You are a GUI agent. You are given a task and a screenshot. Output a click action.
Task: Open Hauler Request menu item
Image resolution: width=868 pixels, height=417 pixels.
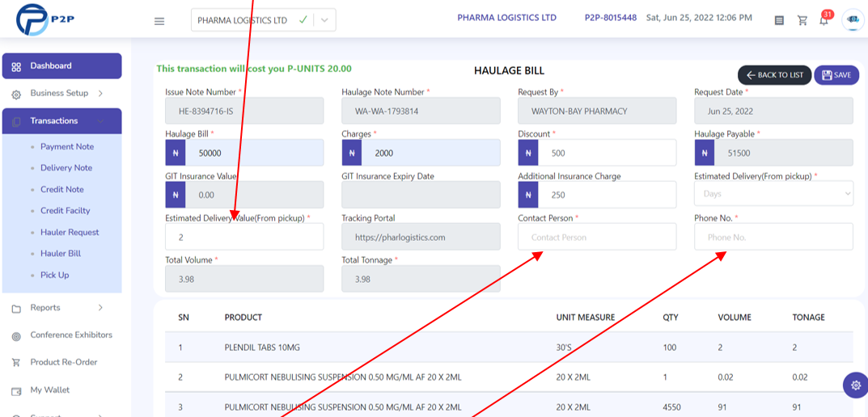[70, 232]
